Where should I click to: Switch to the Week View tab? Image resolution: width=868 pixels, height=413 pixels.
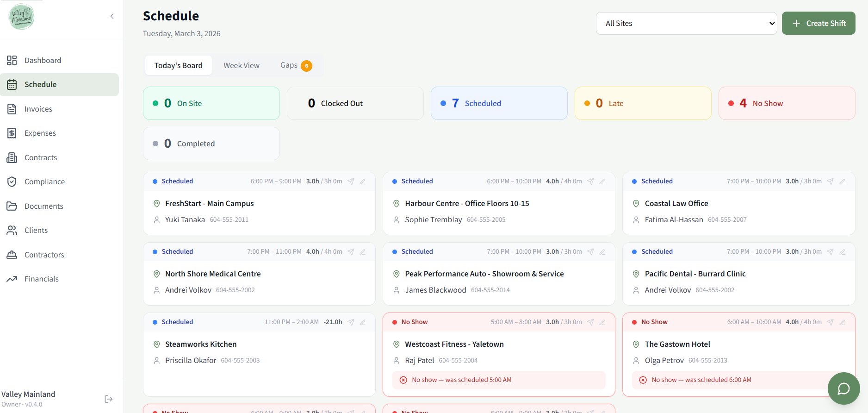click(242, 66)
